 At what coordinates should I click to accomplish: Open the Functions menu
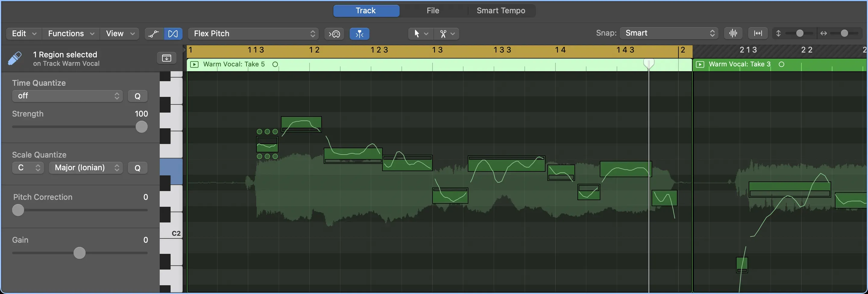[x=71, y=34]
